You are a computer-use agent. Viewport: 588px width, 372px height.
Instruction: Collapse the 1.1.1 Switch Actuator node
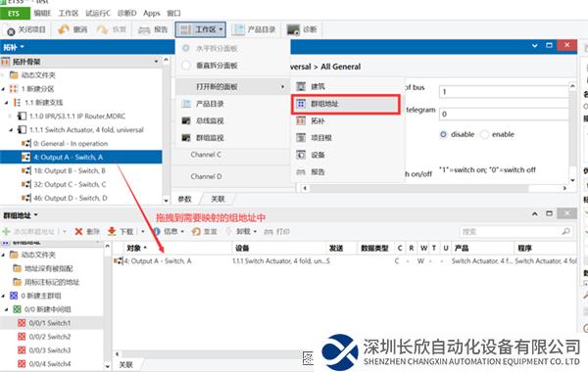point(11,130)
